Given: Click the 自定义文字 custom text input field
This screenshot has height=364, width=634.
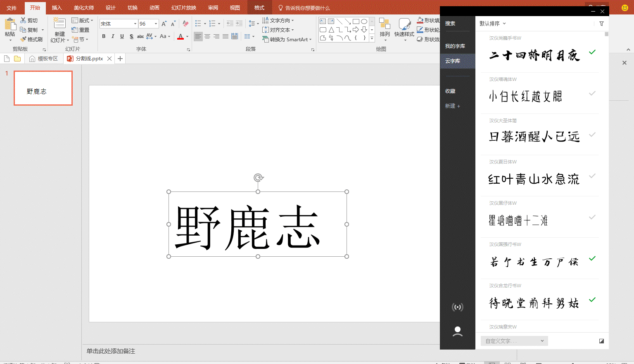Looking at the screenshot, I should click(x=514, y=341).
